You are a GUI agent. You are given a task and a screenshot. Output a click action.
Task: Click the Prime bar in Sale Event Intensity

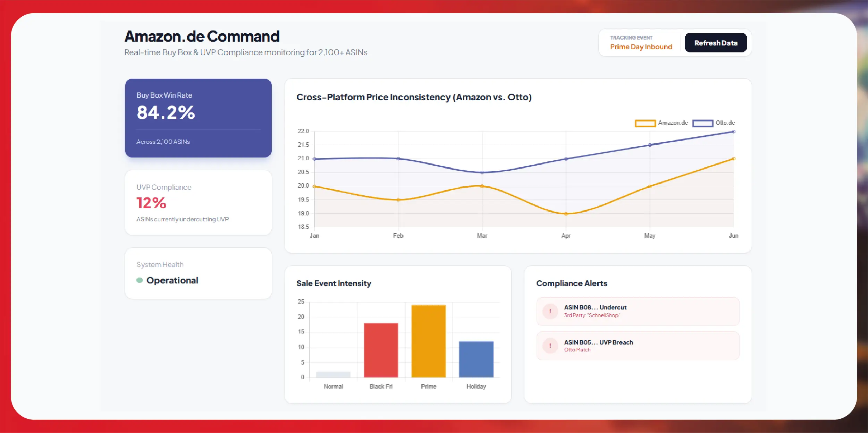tap(429, 341)
